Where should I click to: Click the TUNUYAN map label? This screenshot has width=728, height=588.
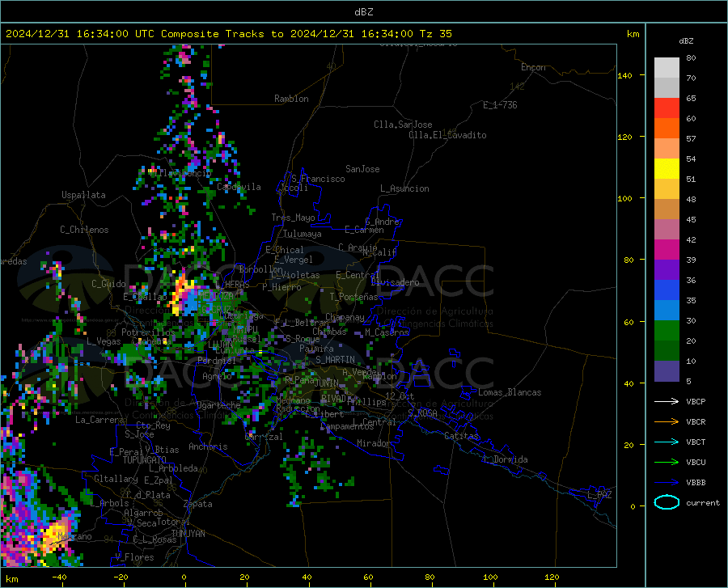click(188, 534)
